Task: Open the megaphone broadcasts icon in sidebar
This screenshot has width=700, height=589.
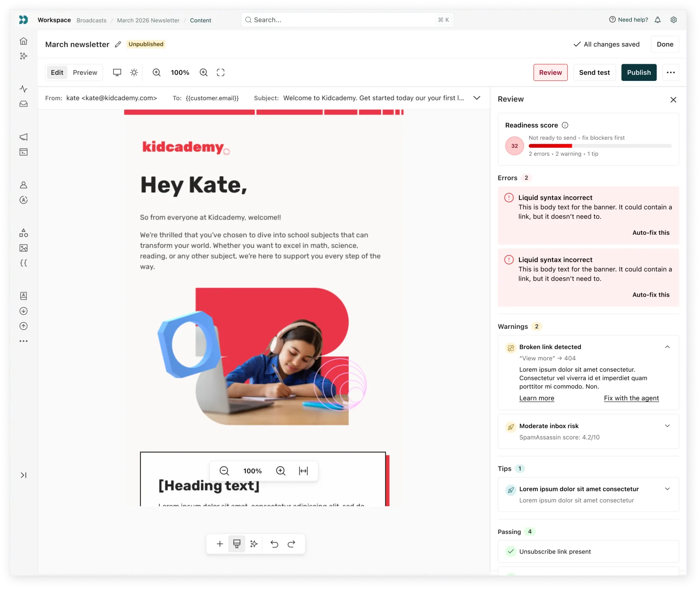Action: point(24,137)
